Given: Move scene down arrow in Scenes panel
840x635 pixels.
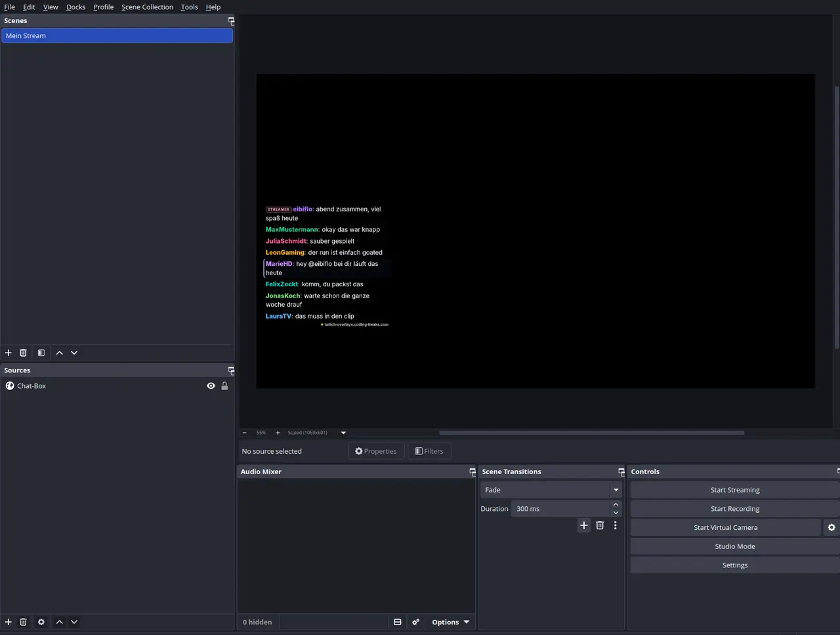Looking at the screenshot, I should [74, 353].
